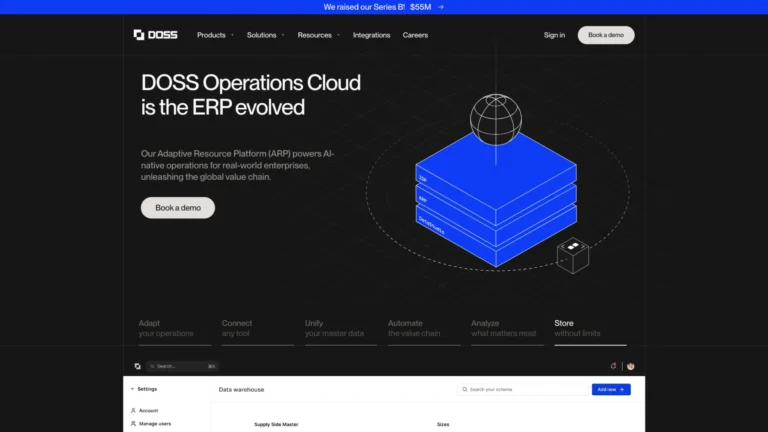Go to the Integrations page
The width and height of the screenshot is (768, 432).
371,35
